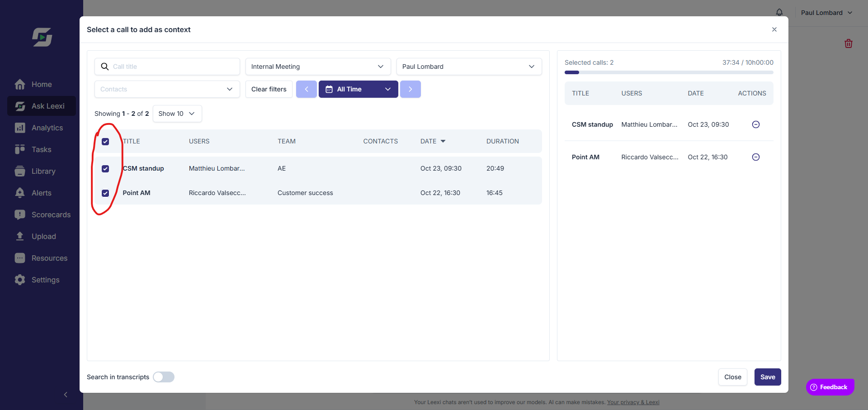Image resolution: width=868 pixels, height=410 pixels.
Task: Save the selected calls
Action: coord(768,377)
